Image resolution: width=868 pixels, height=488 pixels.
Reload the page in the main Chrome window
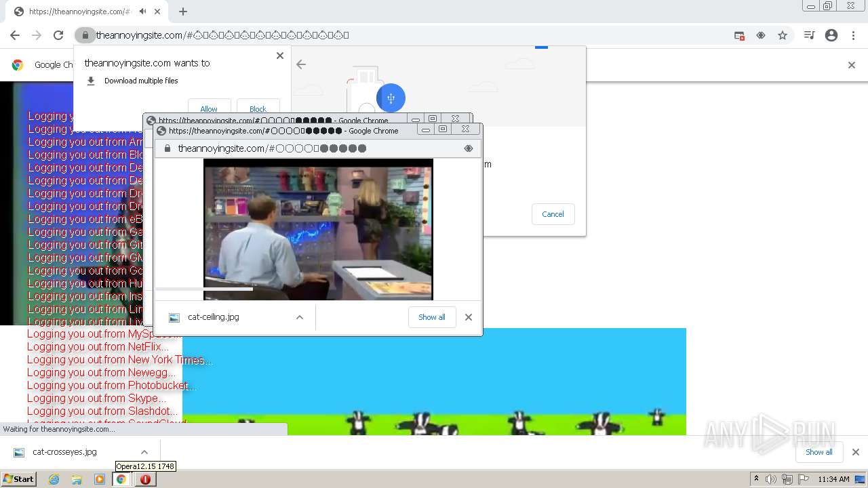58,35
